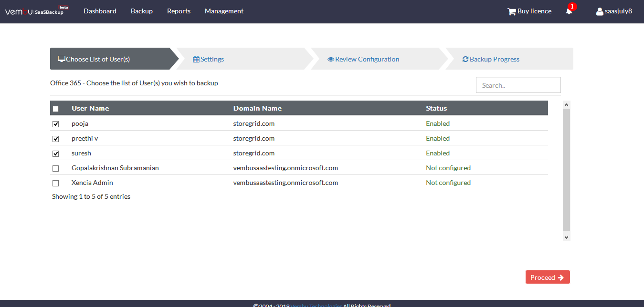This screenshot has height=307, width=644.
Task: Click Gopalakrishnan's Not configured status
Action: pyautogui.click(x=448, y=168)
